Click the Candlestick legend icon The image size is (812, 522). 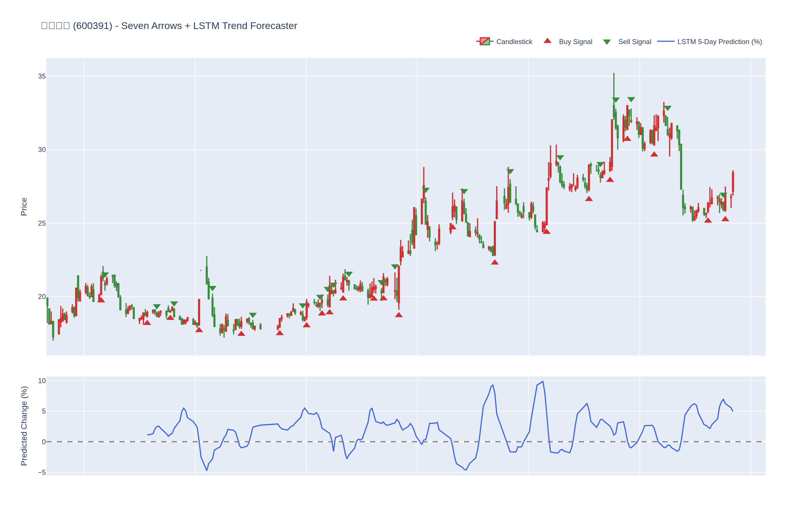(485, 41)
